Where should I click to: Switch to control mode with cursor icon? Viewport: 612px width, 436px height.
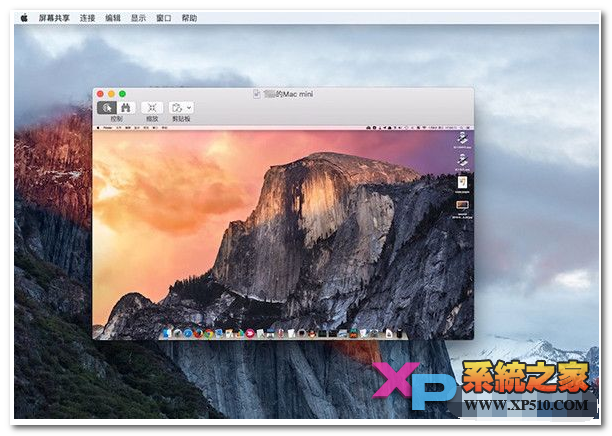107,107
